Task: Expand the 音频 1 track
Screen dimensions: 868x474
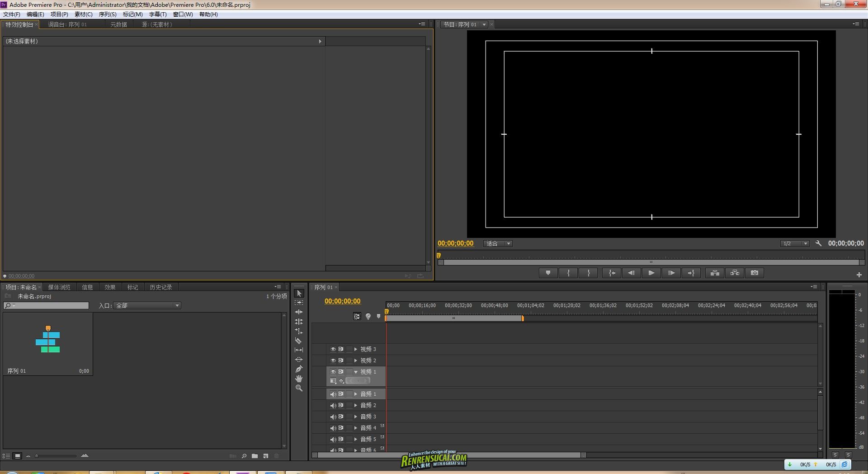Action: point(356,394)
